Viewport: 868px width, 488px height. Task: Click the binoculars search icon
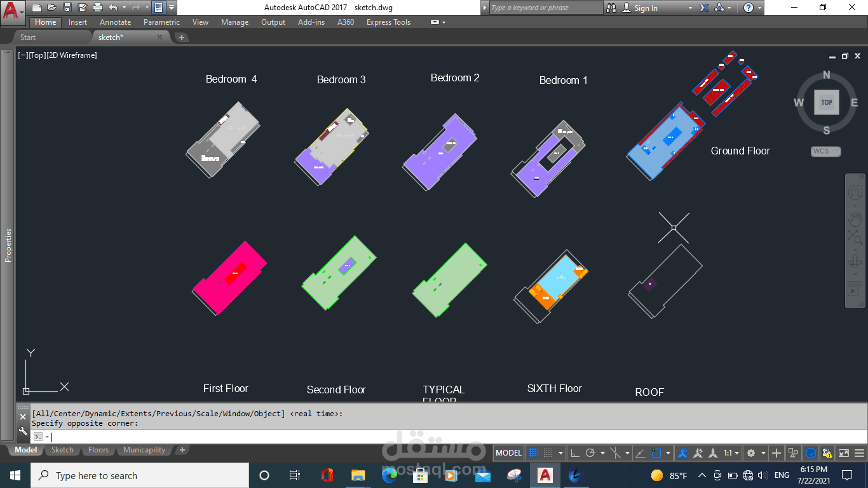[611, 8]
